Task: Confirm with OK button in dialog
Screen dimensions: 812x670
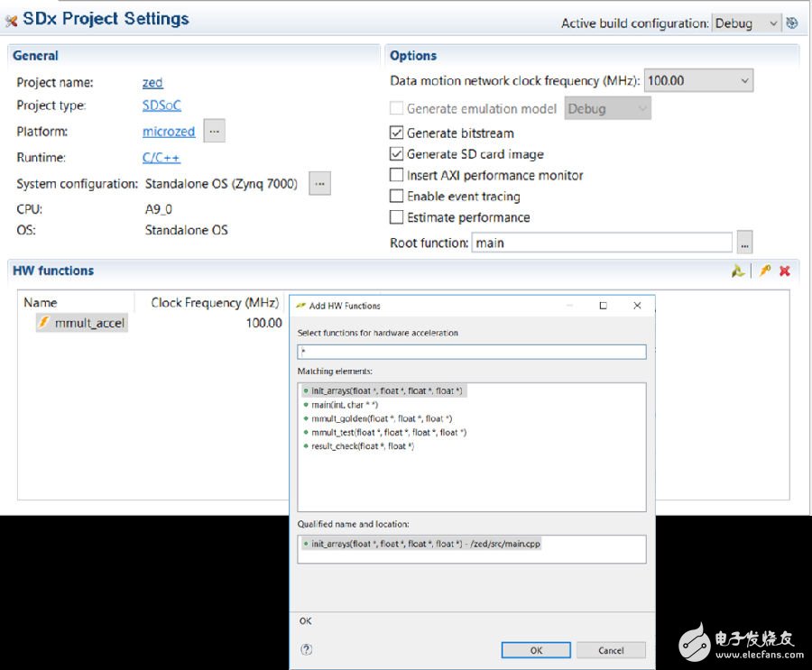Action: click(x=536, y=650)
